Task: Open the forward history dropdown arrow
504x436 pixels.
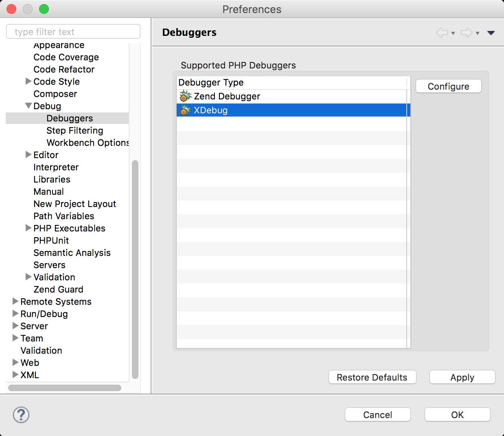Action: (478, 33)
